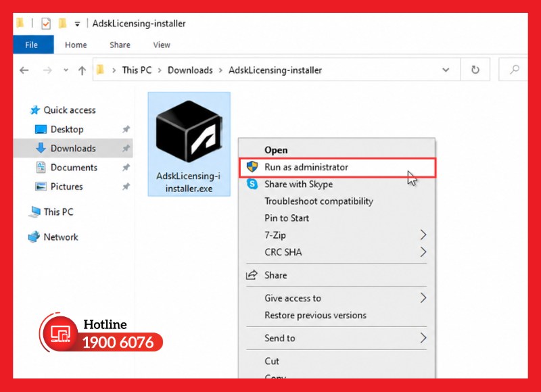Viewport: 541px width, 392px height.
Task: Select Quick access in navigation pane
Action: point(70,110)
